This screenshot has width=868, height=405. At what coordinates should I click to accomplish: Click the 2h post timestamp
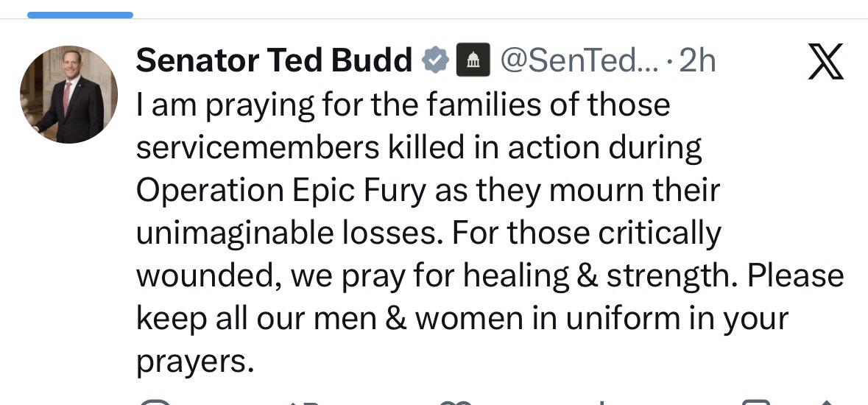pos(697,61)
